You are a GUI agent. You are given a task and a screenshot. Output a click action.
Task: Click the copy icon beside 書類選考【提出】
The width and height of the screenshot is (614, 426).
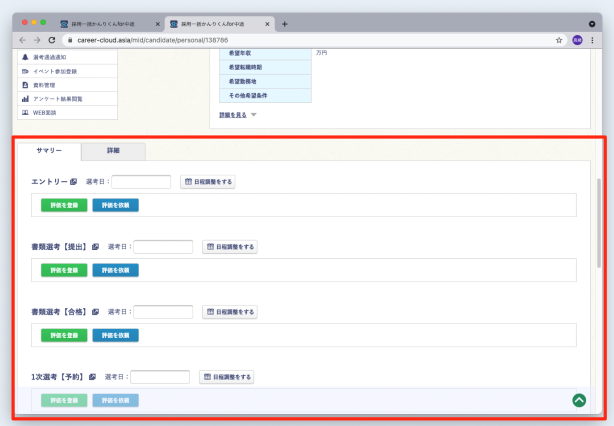pos(95,247)
